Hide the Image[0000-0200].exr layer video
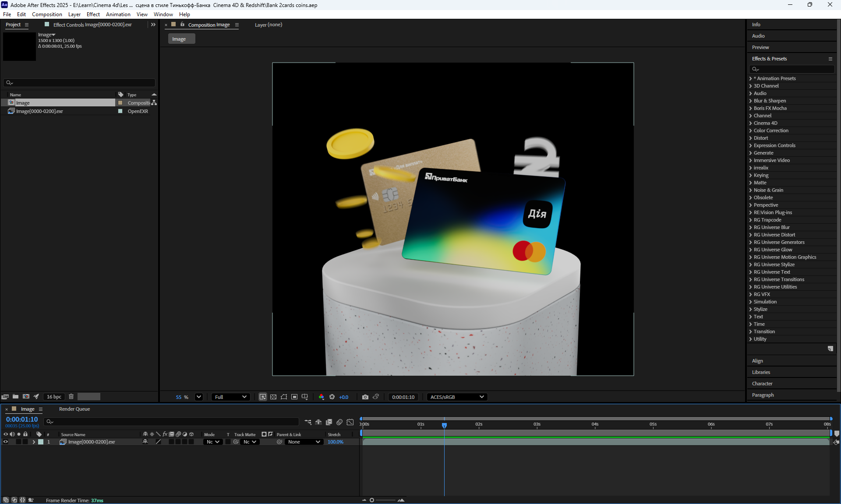The width and height of the screenshot is (841, 504). tap(6, 442)
